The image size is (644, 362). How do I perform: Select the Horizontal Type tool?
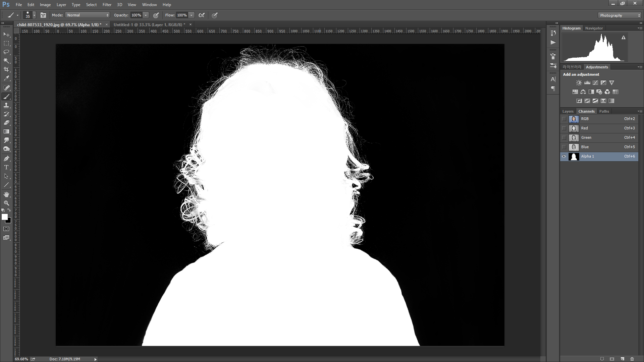point(6,167)
